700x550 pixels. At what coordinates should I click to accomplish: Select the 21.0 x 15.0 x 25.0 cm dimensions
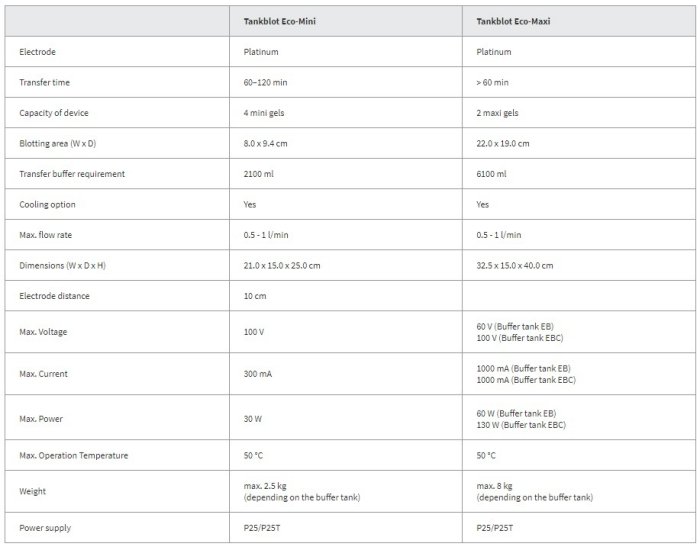283,265
